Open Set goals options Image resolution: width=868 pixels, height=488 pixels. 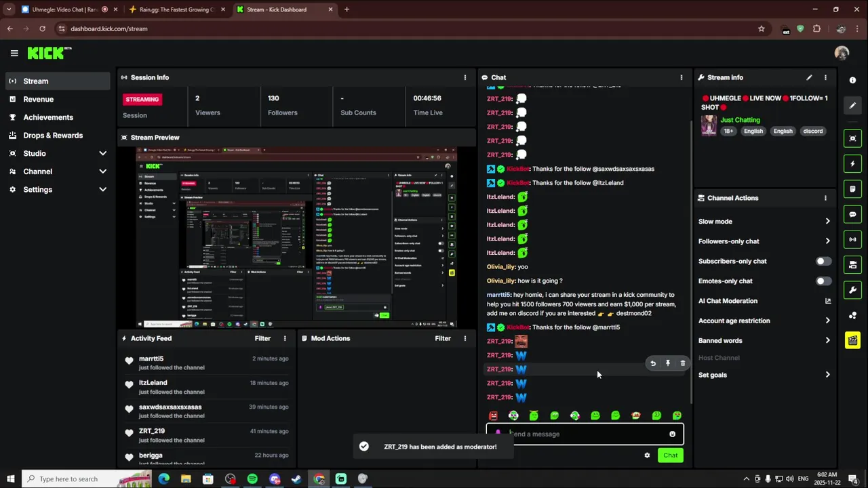[764, 375]
